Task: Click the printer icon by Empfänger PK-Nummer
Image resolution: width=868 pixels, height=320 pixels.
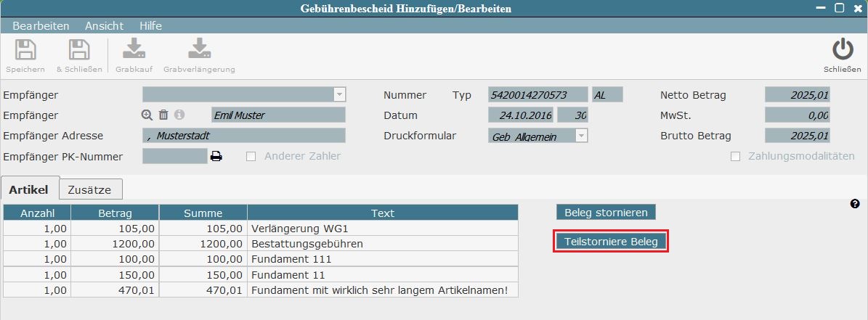Action: point(216,156)
